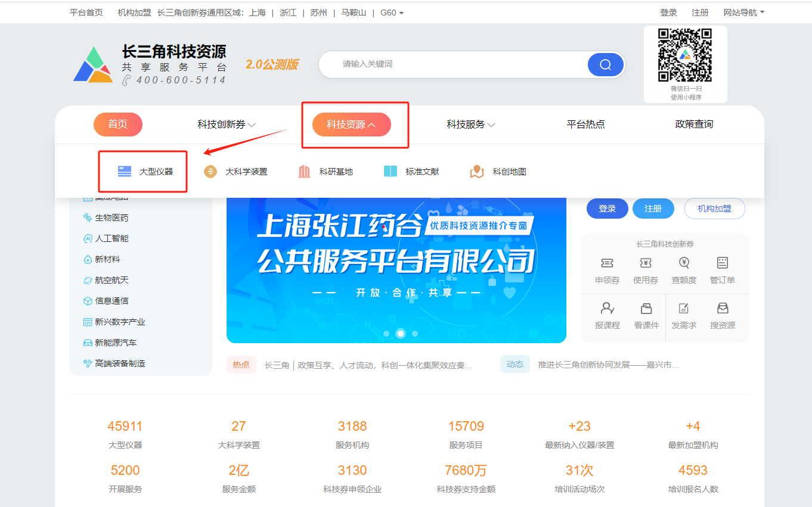812x507 pixels.
Task: Click the 报课程 person icon
Action: [607, 308]
